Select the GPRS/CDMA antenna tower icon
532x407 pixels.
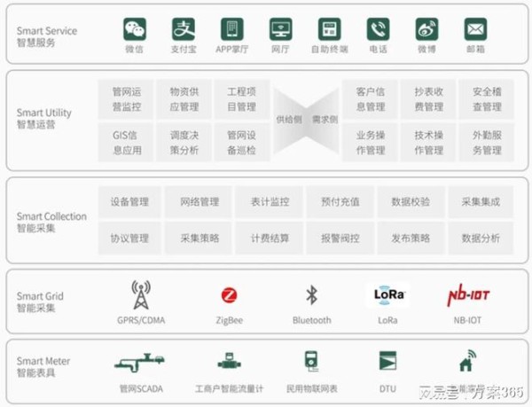pyautogui.click(x=141, y=294)
